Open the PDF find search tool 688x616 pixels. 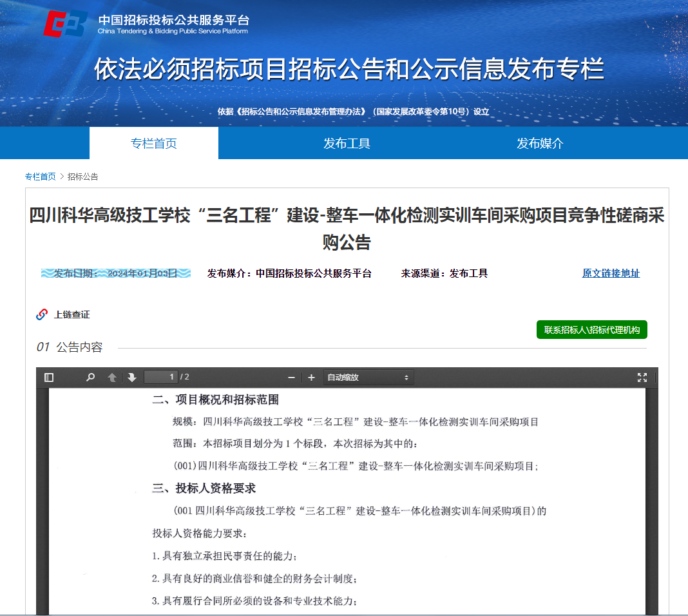point(90,378)
